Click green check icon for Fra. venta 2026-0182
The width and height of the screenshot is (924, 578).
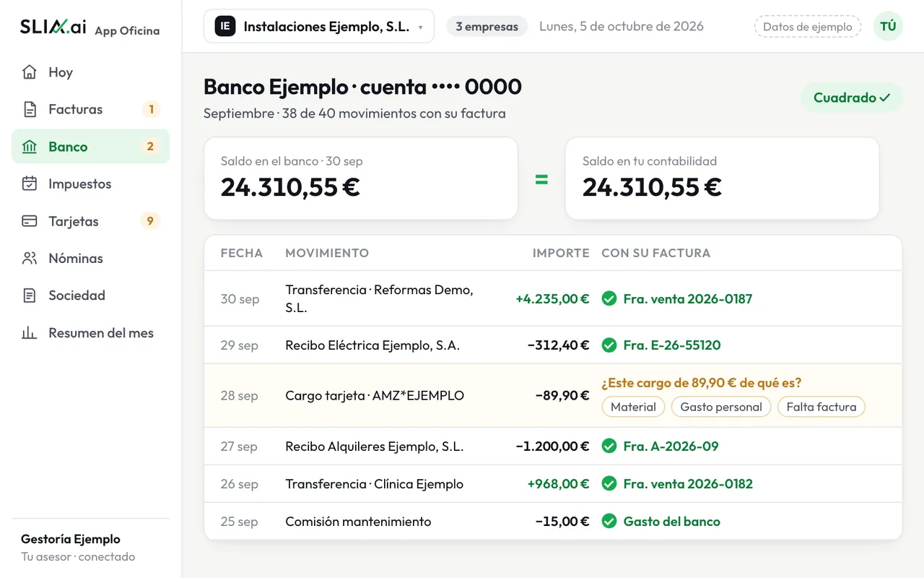coord(609,483)
